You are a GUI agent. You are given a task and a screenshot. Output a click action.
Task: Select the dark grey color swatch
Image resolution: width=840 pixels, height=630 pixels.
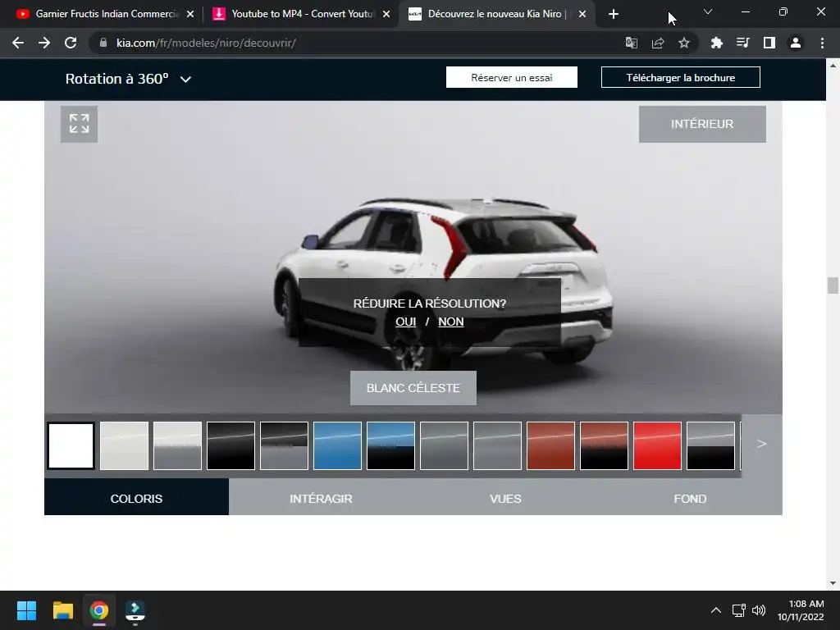coord(444,445)
